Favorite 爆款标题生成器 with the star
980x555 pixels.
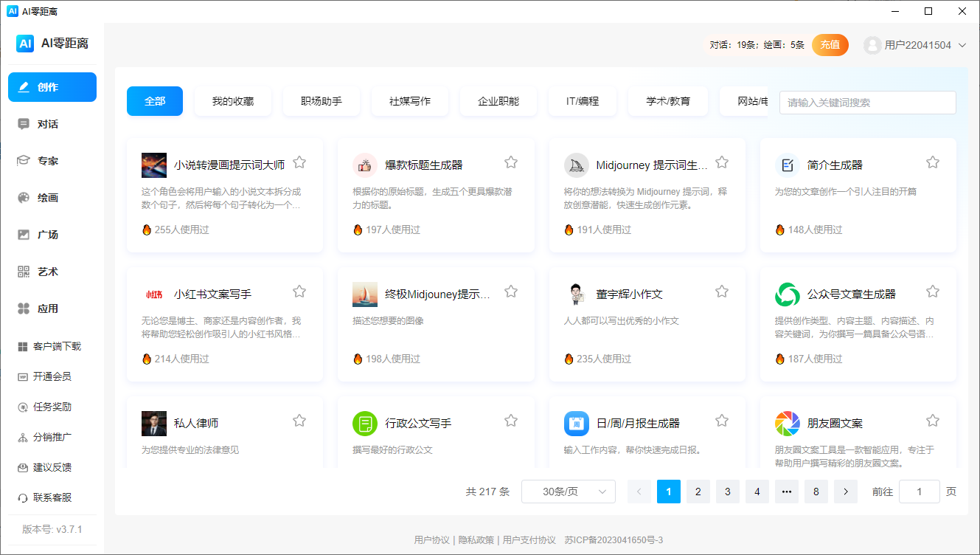[511, 162]
